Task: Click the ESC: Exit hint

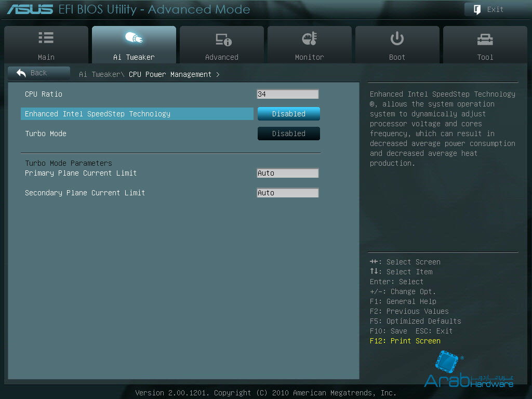Action: tap(434, 331)
